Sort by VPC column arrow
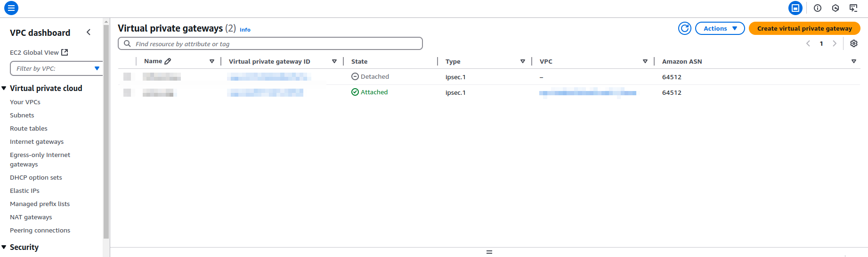This screenshot has width=868, height=257. [x=645, y=61]
